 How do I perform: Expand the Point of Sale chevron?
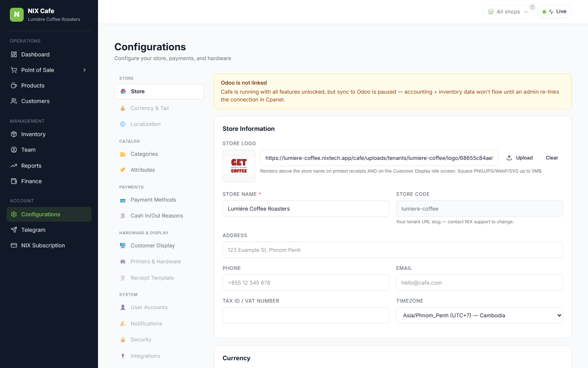tap(85, 70)
